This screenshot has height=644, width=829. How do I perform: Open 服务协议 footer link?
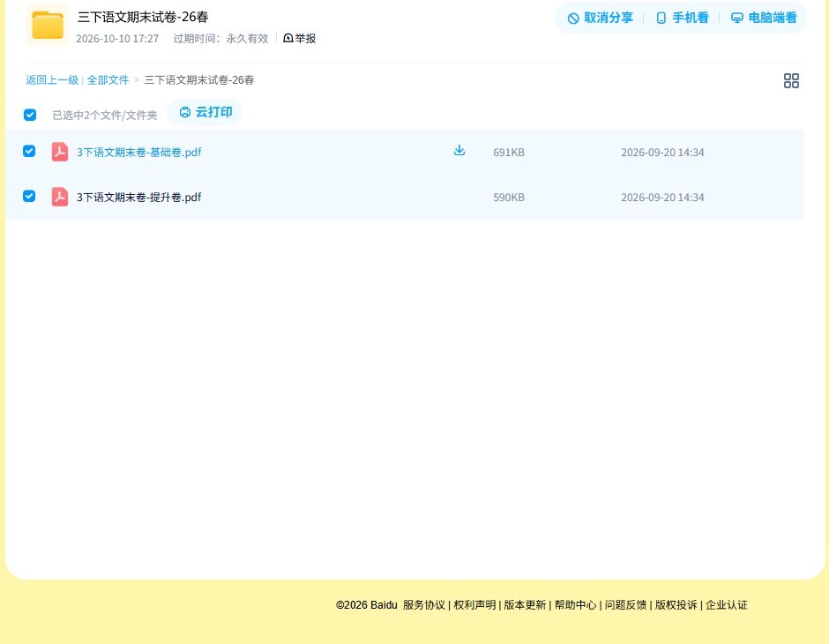click(424, 605)
